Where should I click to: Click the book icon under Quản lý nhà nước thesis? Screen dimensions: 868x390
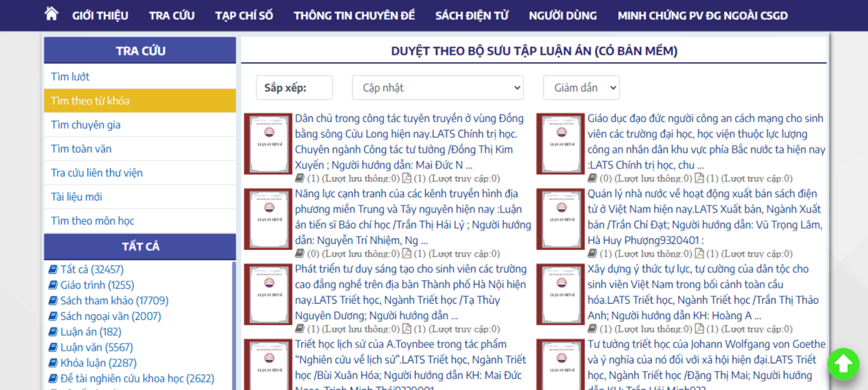click(592, 254)
